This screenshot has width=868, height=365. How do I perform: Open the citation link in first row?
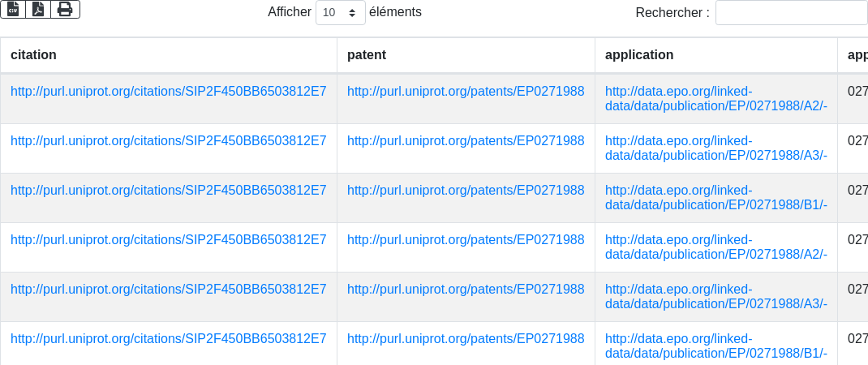(168, 91)
